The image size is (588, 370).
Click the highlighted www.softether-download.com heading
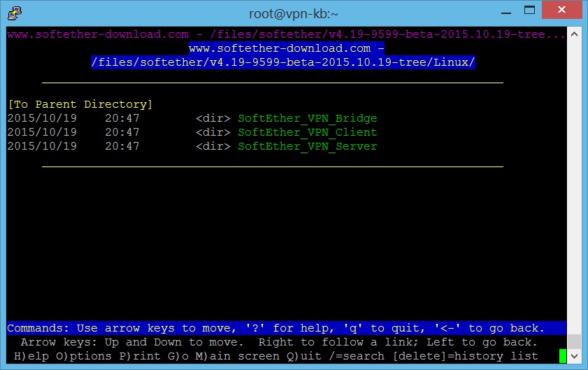pyautogui.click(x=287, y=48)
